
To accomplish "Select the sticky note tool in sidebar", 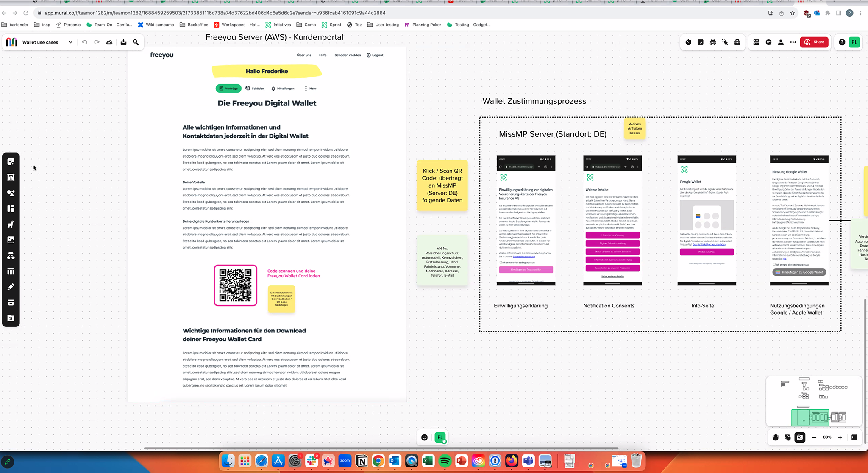I will tap(11, 161).
